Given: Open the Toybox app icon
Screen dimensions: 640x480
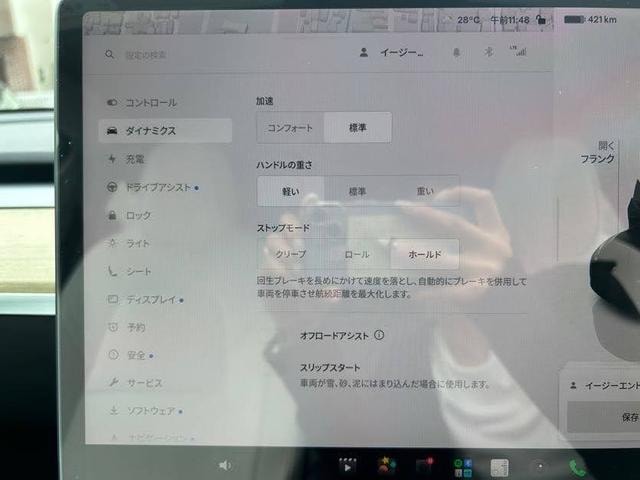Looking at the screenshot, I should click(386, 465).
